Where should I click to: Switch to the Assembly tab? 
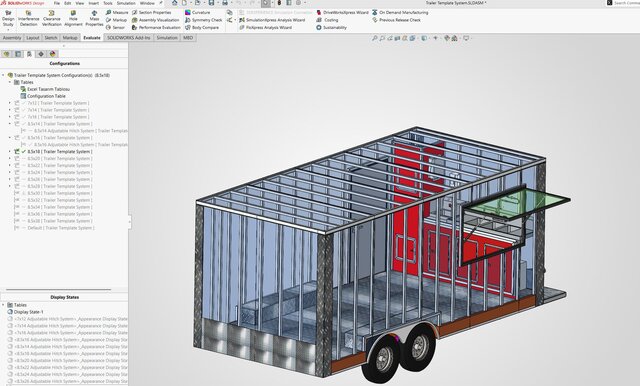[12, 38]
